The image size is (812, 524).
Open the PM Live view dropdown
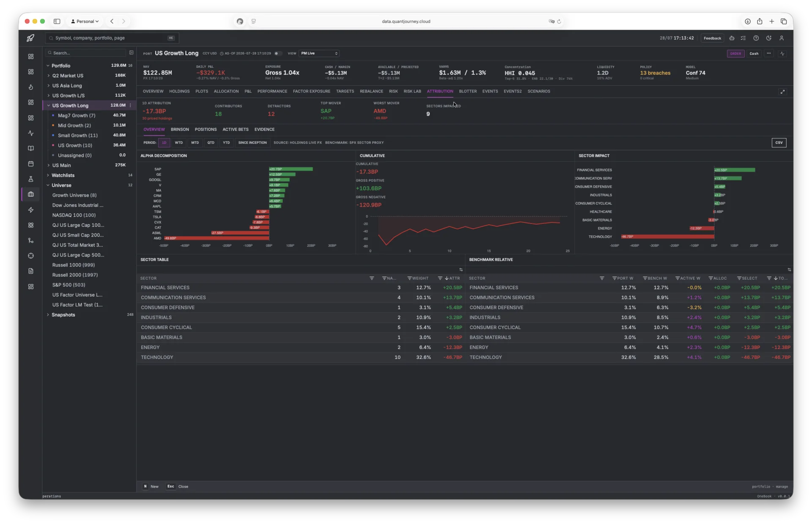(x=319, y=53)
